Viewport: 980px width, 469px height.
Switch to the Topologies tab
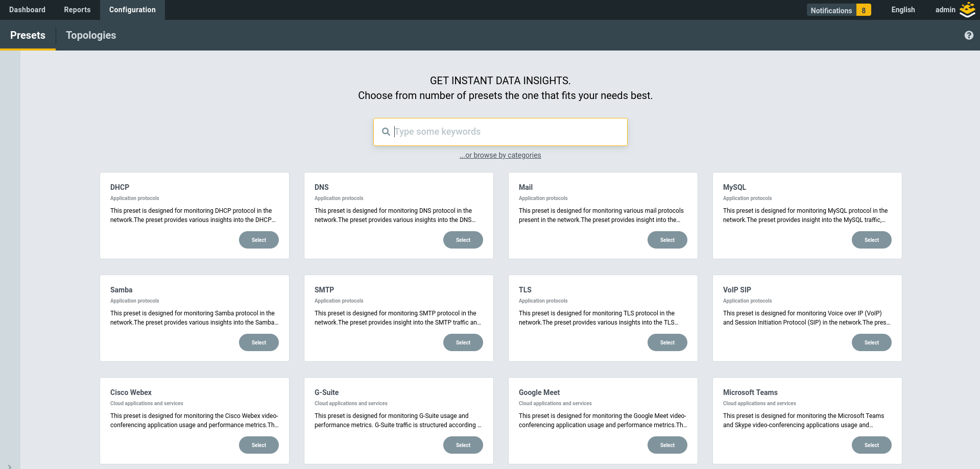91,35
